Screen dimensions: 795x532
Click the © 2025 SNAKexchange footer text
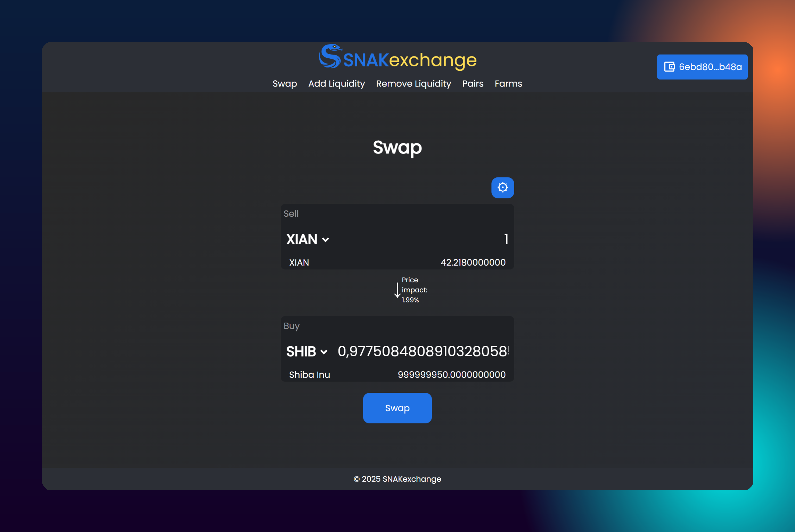(397, 479)
